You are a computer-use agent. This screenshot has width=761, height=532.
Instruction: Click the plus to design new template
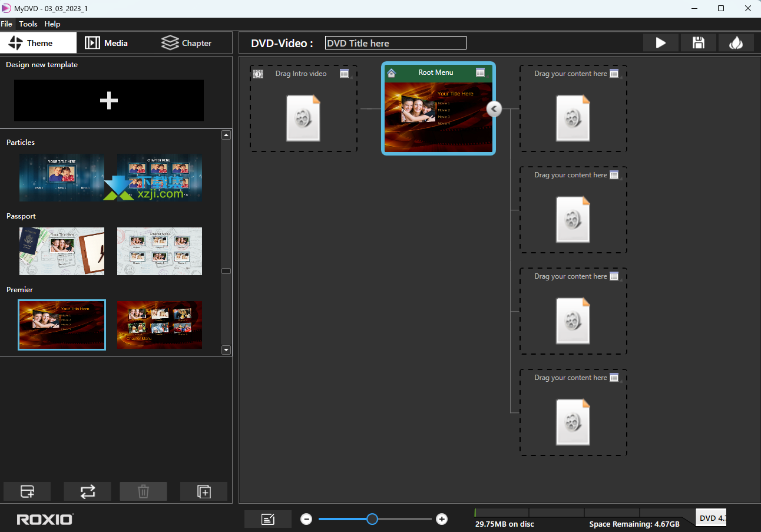coord(109,101)
